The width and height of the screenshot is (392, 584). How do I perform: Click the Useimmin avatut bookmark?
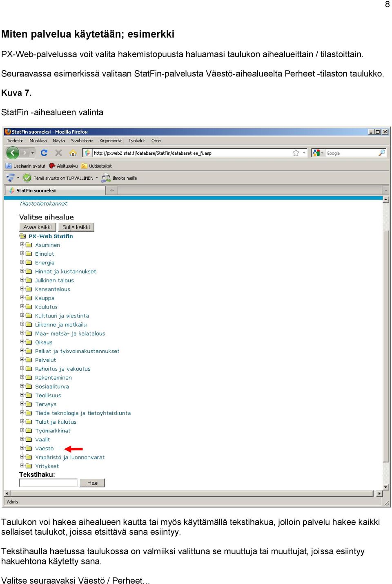pos(25,166)
